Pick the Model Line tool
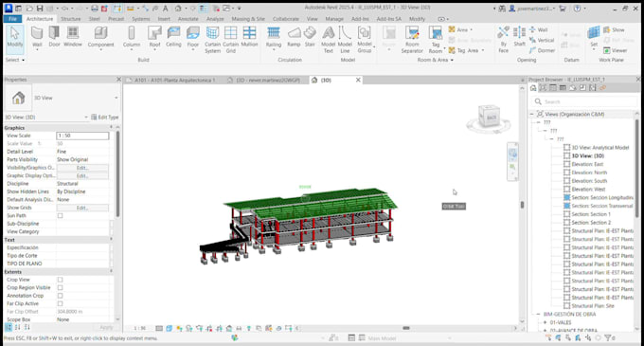The width and height of the screenshot is (644, 346). coord(345,40)
